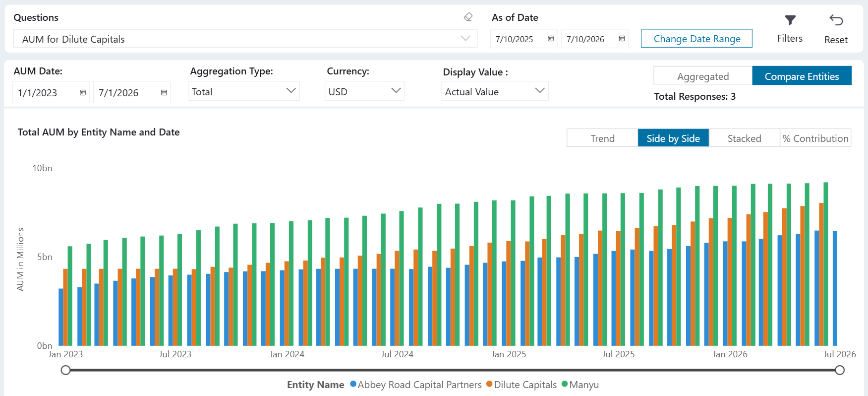
Task: Open calendar picker for 7/10/2026 date
Action: 622,39
